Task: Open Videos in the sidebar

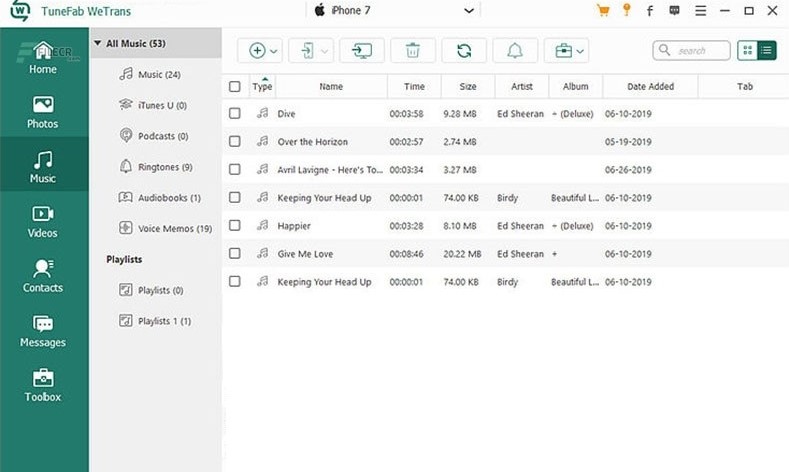Action: point(43,221)
